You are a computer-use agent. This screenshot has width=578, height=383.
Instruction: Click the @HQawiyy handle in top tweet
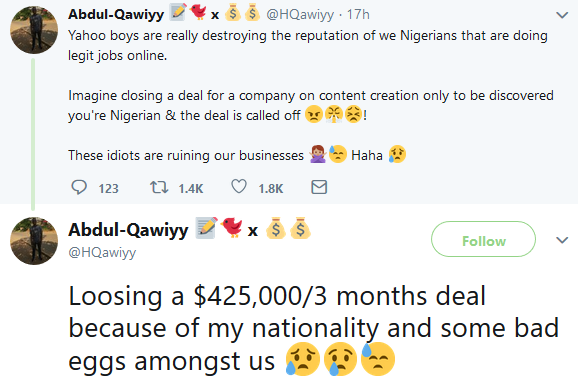[300, 15]
